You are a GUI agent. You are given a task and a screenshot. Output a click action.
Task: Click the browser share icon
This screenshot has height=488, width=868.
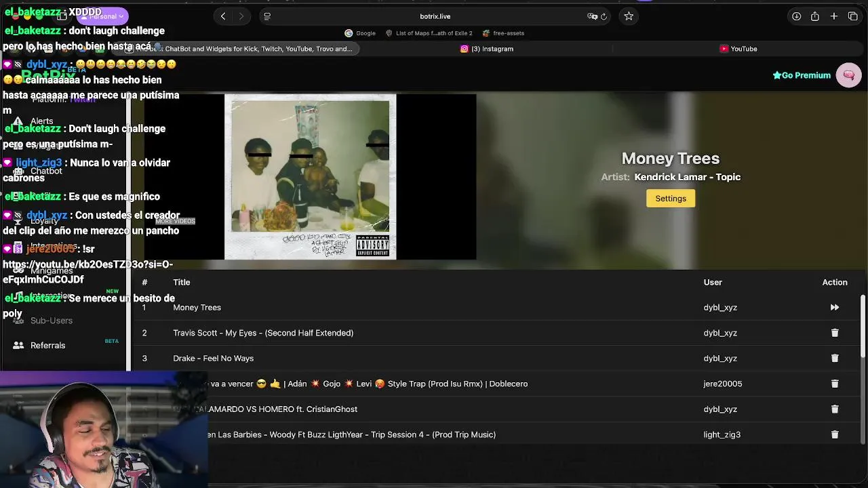click(815, 16)
